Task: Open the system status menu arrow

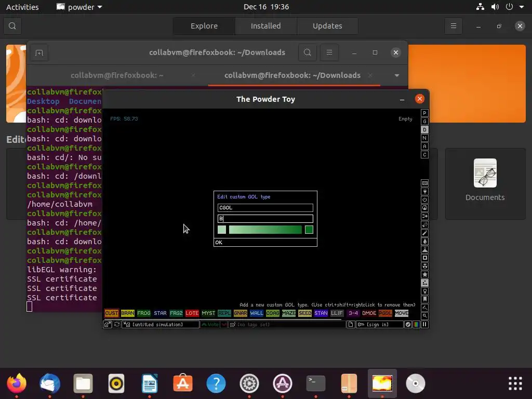Action: click(522, 7)
